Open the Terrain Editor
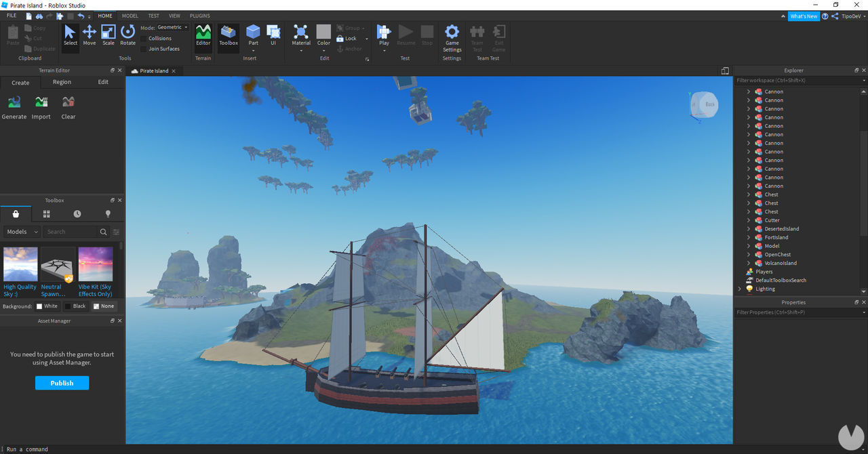Screen dimensions: 868x454 point(203,35)
